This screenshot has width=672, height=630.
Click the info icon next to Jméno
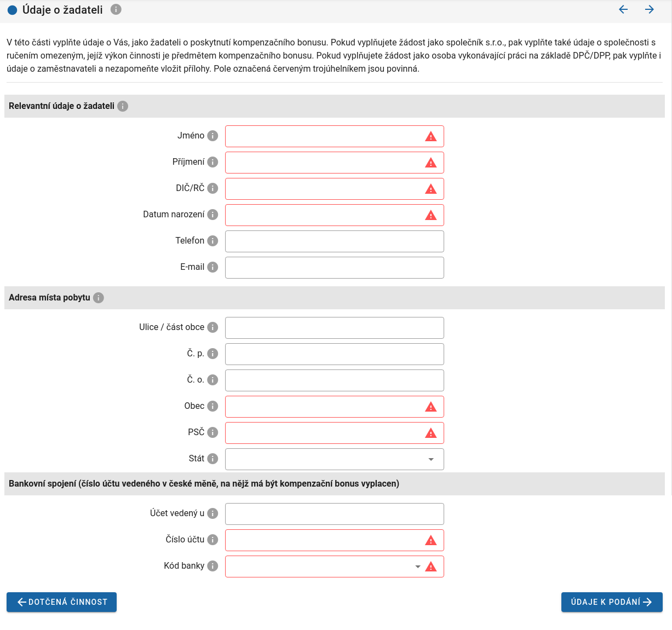pyautogui.click(x=212, y=136)
